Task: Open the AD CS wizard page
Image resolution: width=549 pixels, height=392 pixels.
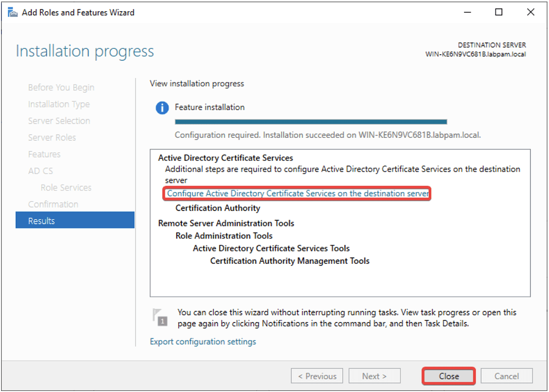Action: coord(41,171)
